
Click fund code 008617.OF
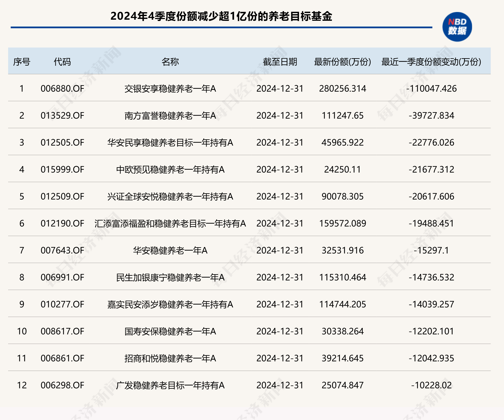(x=62, y=331)
